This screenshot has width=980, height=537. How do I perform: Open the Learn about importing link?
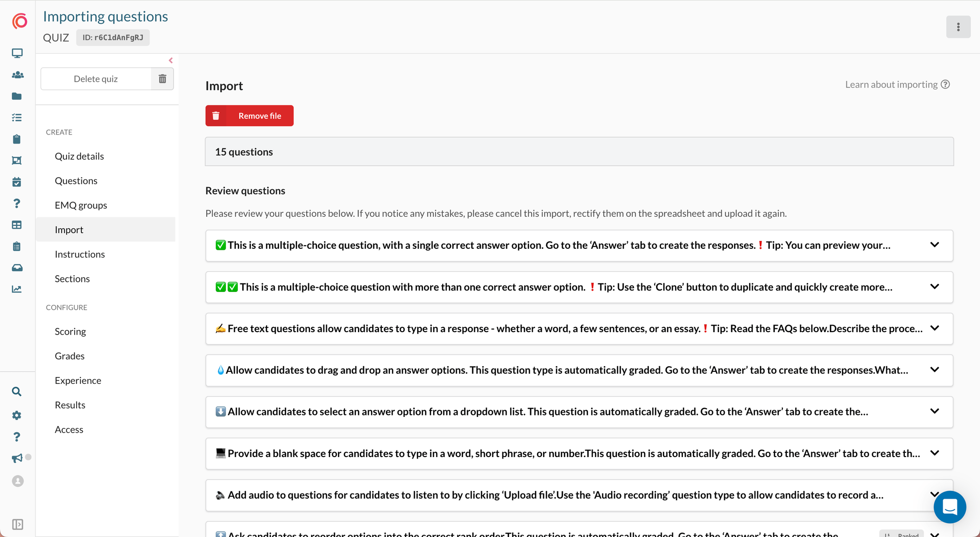point(897,85)
